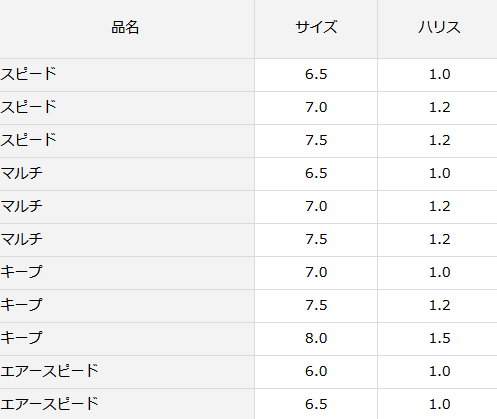Click ハリス 1.2 in third マルチ row

437,240
